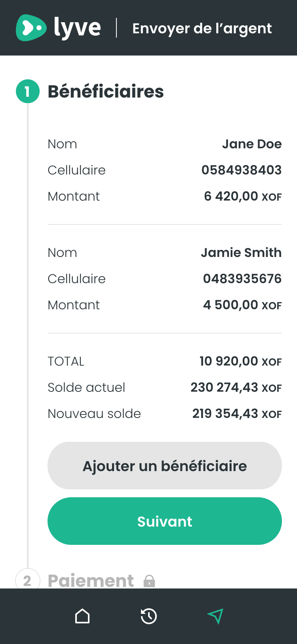Click Jamie Smith's phone number 0483935676
This screenshot has width=297, height=644.
click(242, 279)
